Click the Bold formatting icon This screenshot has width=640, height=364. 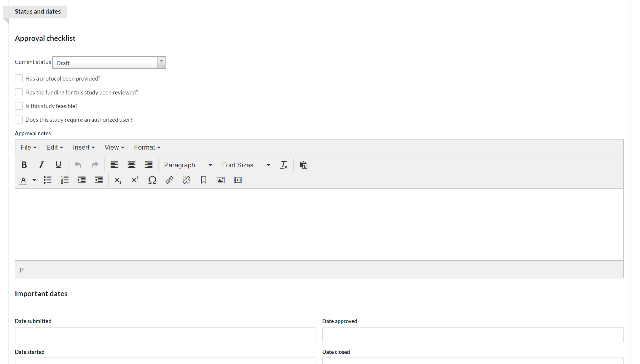coord(24,165)
